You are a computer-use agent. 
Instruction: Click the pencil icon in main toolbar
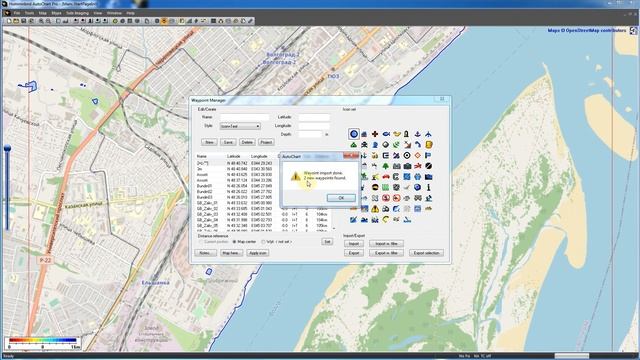[251, 21]
